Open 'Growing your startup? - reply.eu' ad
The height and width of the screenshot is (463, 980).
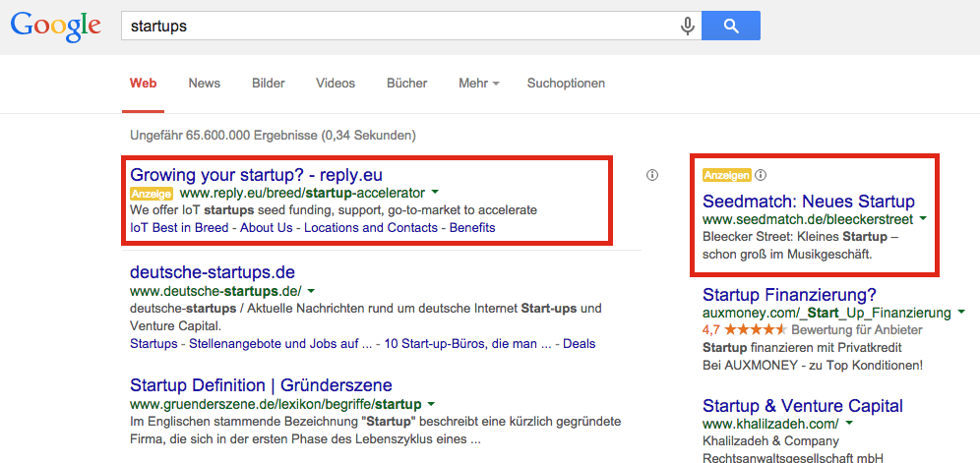(x=256, y=174)
